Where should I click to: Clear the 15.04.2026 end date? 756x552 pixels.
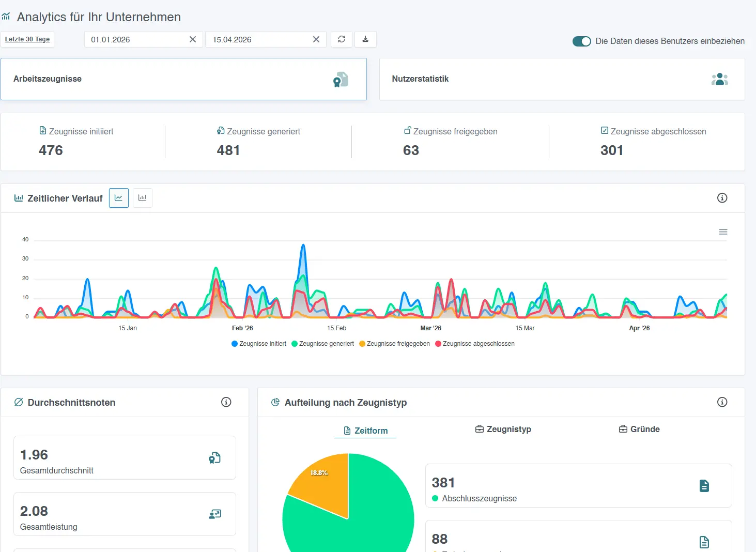click(x=316, y=39)
